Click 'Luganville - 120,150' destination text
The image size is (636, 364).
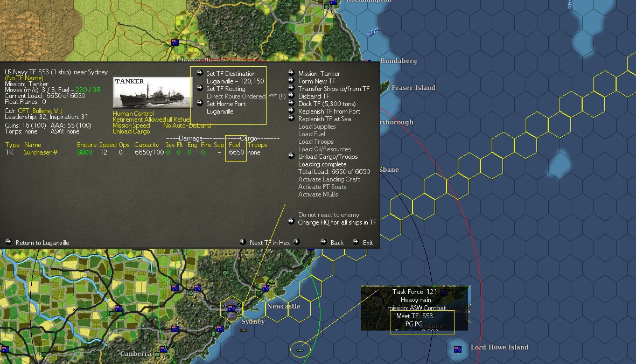pos(235,81)
